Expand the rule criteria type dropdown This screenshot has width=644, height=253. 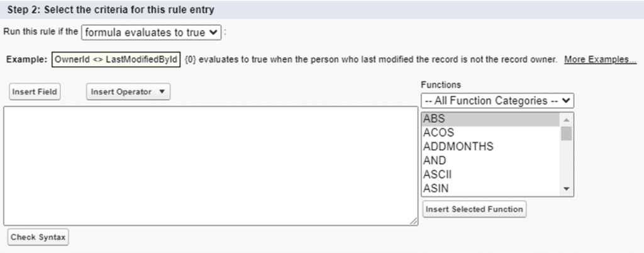152,32
